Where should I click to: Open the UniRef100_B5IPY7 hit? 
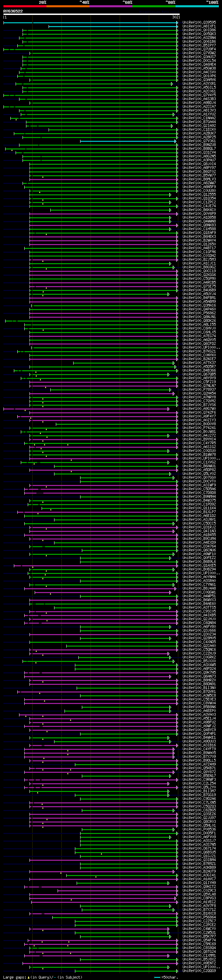[199, 45]
